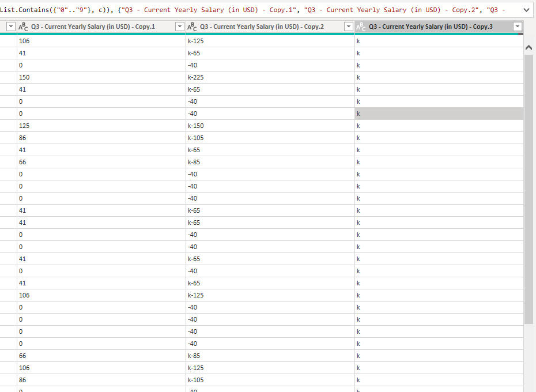Viewport: 536px width, 392px height.
Task: Click the ABC data type icon for Copy.2 column
Action: [x=192, y=27]
